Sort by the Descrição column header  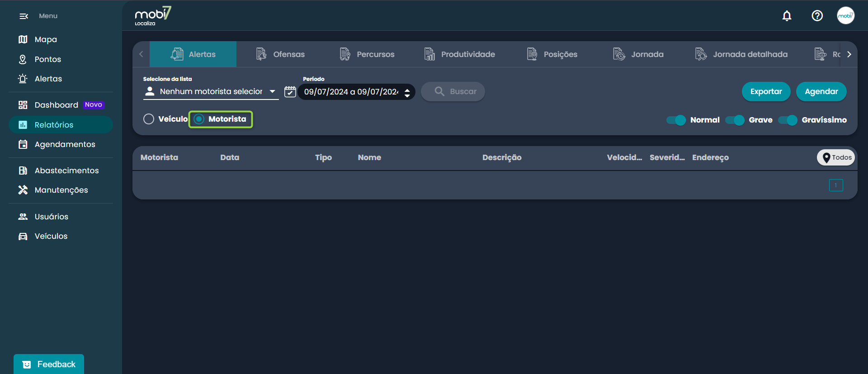tap(502, 157)
